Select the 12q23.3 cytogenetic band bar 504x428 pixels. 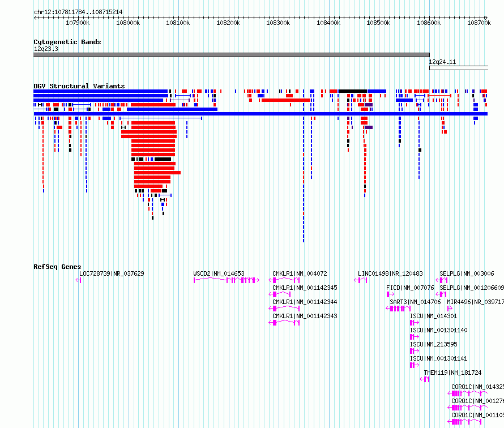click(232, 55)
